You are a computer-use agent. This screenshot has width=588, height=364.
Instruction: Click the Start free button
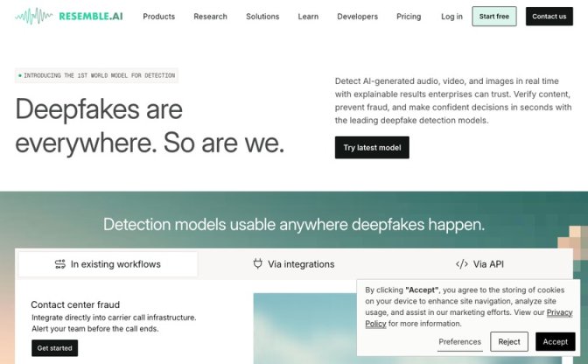[x=494, y=17]
